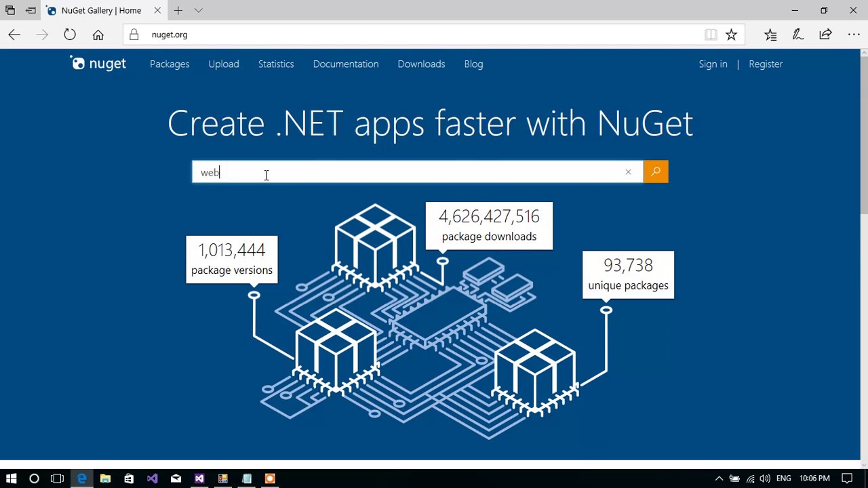Refresh the page
This screenshot has width=868, height=488.
click(70, 35)
